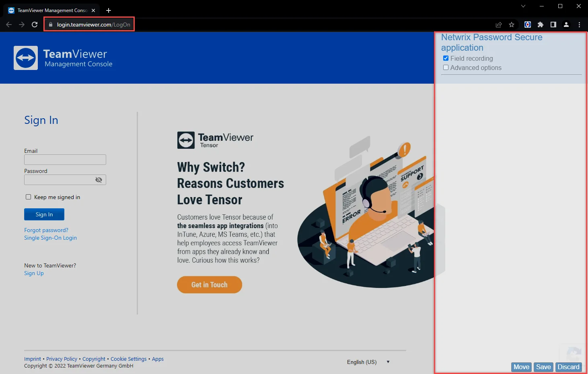Image resolution: width=588 pixels, height=374 pixels.
Task: Click the Why Switch? headline text
Action: click(x=211, y=167)
